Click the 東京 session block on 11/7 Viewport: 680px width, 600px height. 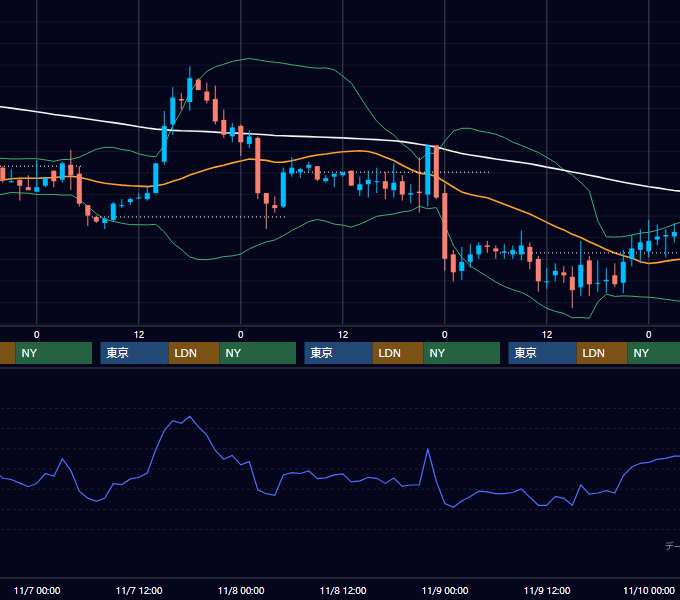(134, 353)
